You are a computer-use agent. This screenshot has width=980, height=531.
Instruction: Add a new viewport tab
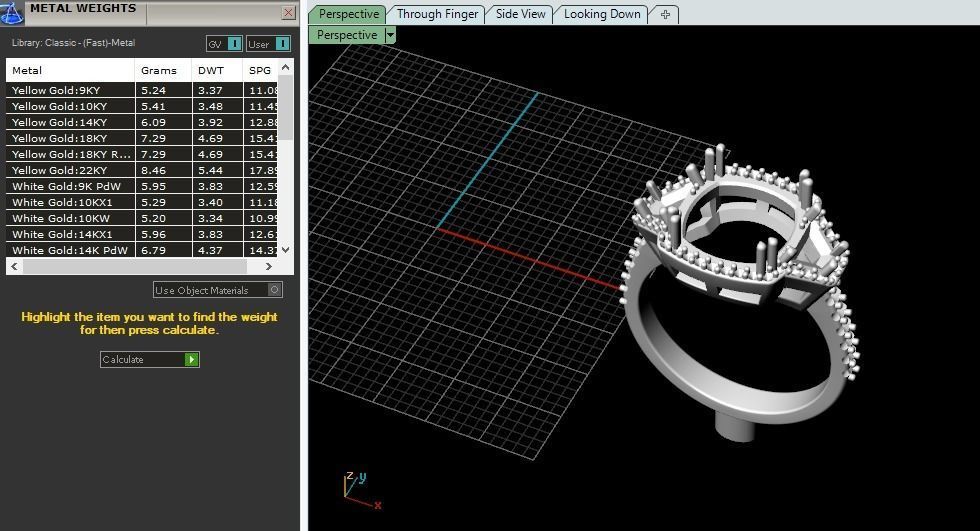(665, 14)
